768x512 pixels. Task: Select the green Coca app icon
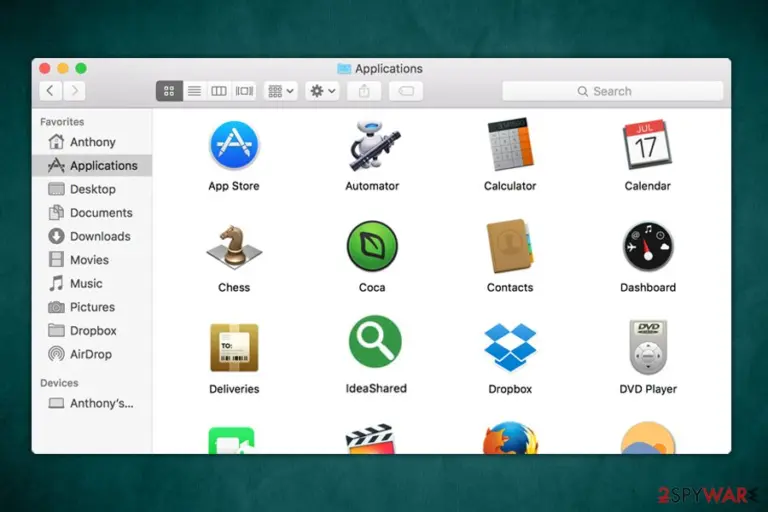click(x=372, y=246)
